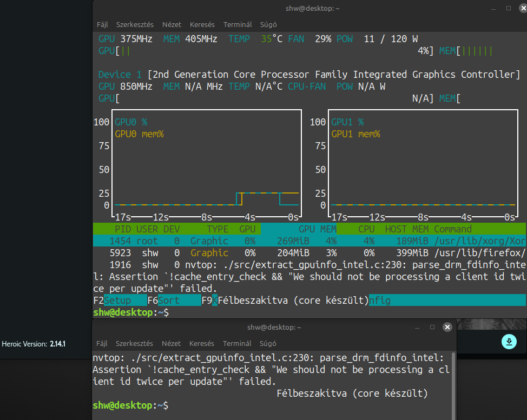This screenshot has height=420, width=527.
Task: Open Terminál menu in bottom terminal window
Action: pos(237,343)
